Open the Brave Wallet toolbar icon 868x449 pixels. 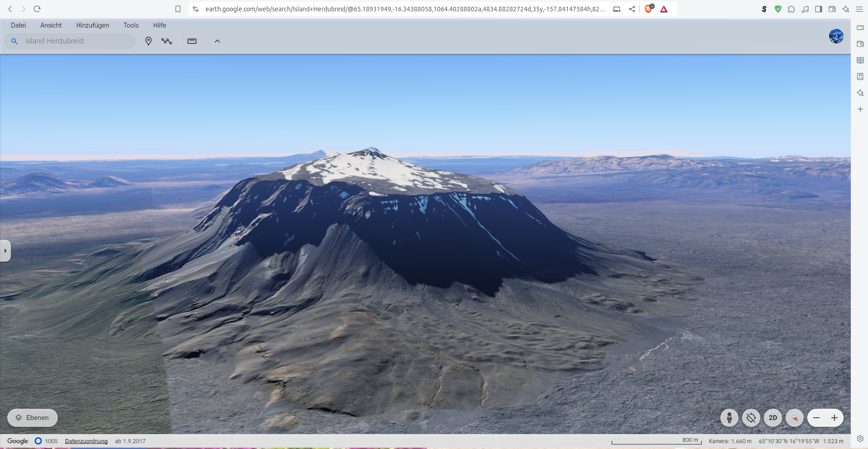coord(832,9)
